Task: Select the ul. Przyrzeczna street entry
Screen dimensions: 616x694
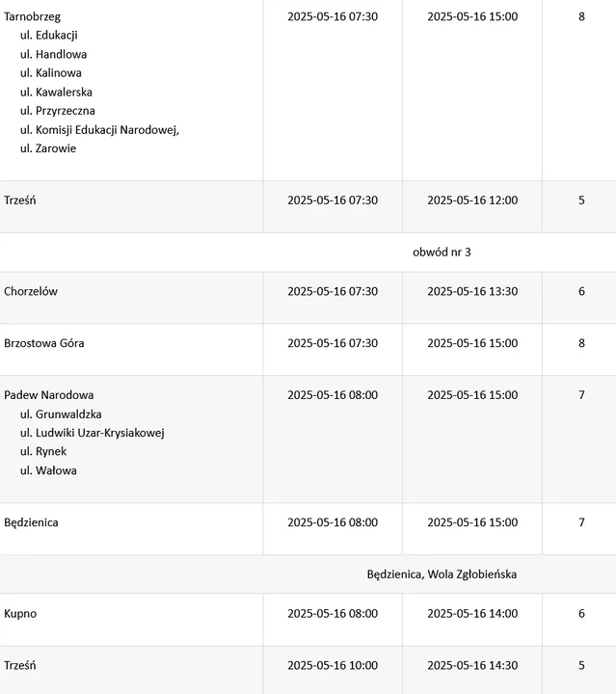Action: (x=57, y=111)
